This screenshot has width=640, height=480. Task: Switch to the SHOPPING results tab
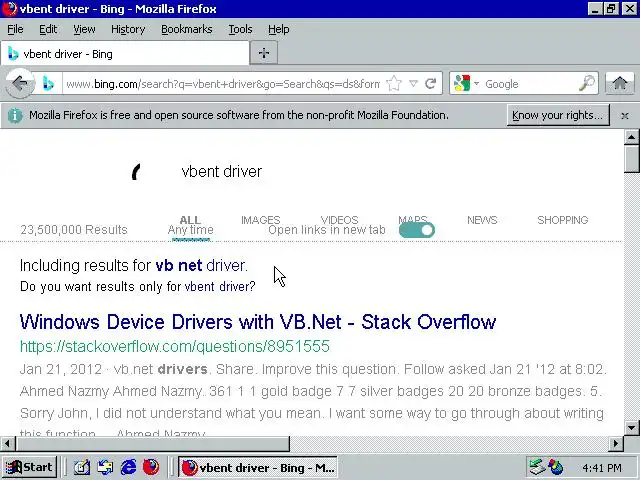562,220
